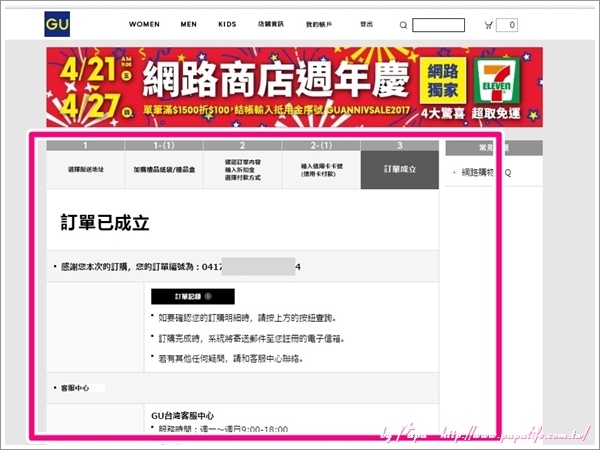Open 我的帳戶 my account
The width and height of the screenshot is (600, 450).
319,24
